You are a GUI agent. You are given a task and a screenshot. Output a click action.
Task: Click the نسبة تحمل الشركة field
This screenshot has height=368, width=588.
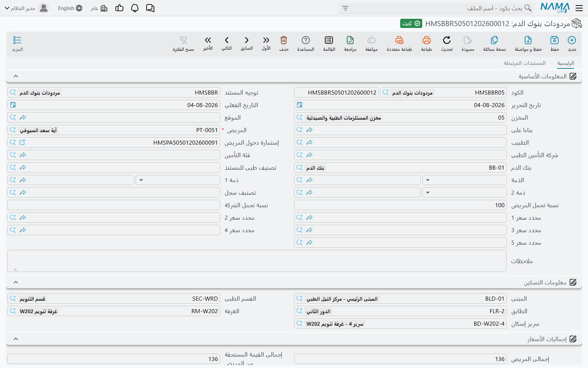[114, 205]
